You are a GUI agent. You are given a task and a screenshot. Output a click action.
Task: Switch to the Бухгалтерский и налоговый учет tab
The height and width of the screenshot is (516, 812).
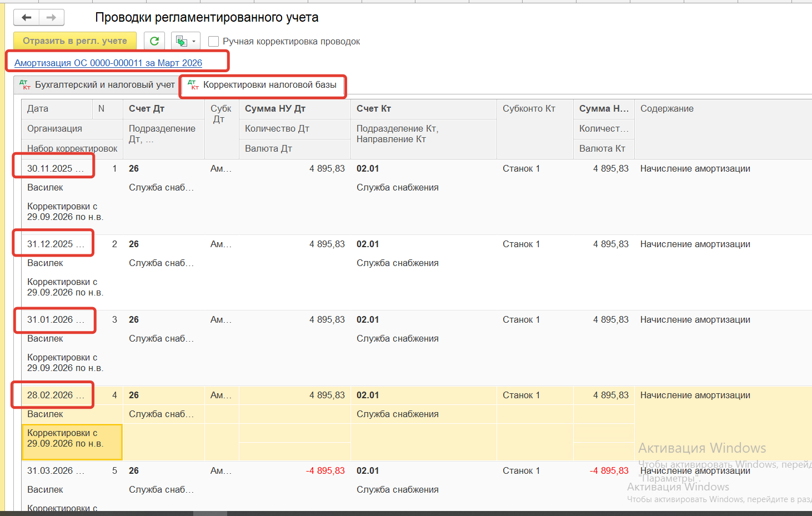coord(97,85)
